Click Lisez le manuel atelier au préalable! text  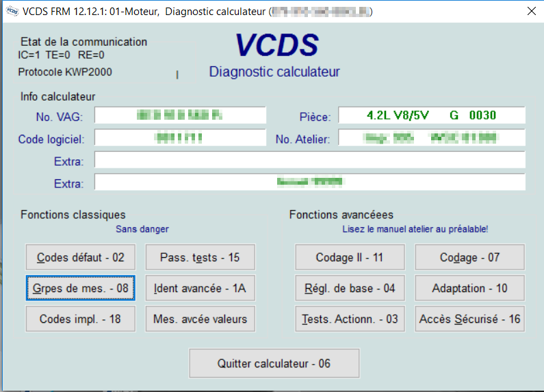pos(415,229)
